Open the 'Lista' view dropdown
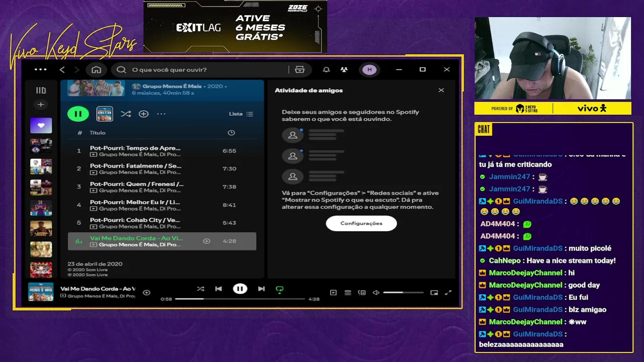Viewport: 644px width, 362px height. coord(241,114)
